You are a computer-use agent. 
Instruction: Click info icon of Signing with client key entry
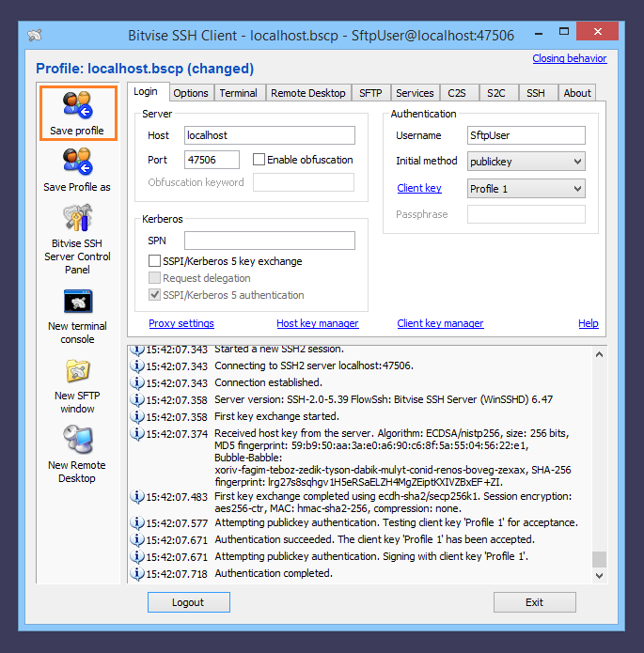pos(136,556)
